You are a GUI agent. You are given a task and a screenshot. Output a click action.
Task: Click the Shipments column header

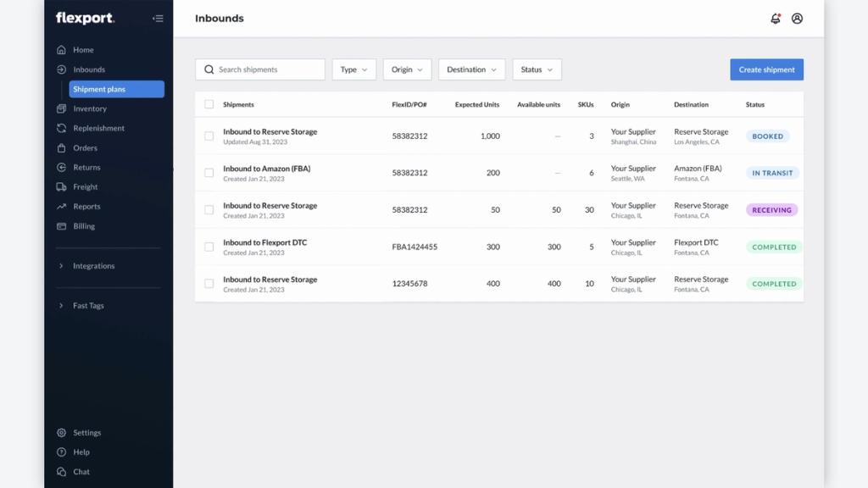pos(238,104)
